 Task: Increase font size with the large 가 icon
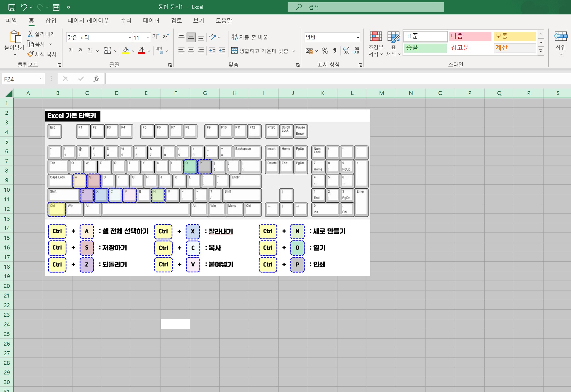pyautogui.click(x=156, y=36)
